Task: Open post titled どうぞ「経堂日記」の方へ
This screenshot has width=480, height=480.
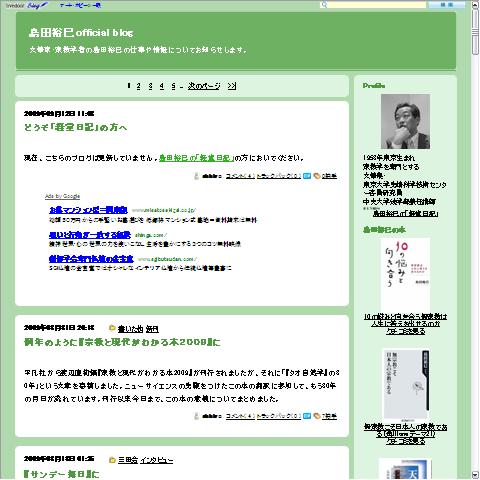Action: 76,127
